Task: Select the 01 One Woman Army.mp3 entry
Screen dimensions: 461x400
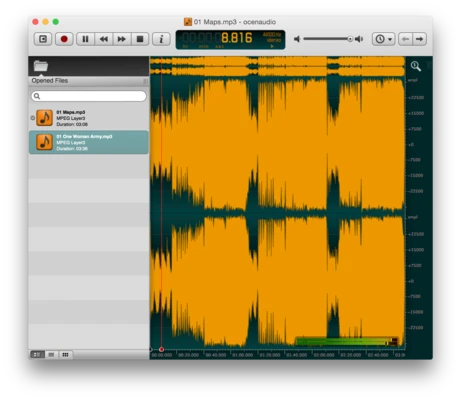Action: [x=89, y=142]
